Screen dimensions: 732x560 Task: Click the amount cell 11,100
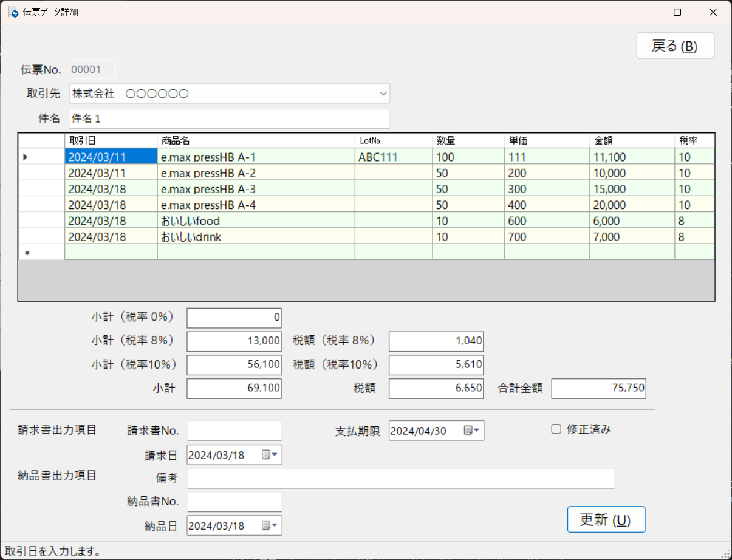[x=632, y=157]
